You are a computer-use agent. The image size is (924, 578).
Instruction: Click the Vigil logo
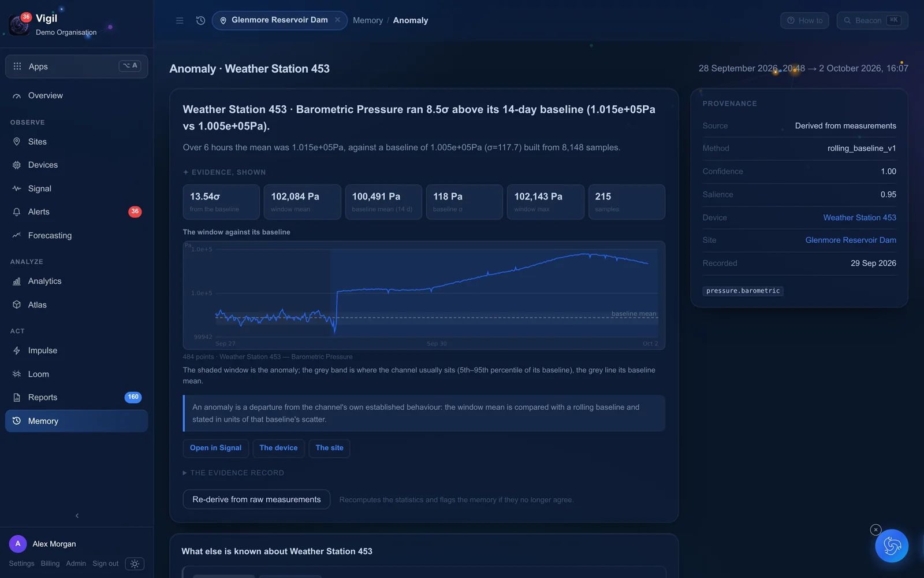coord(20,24)
